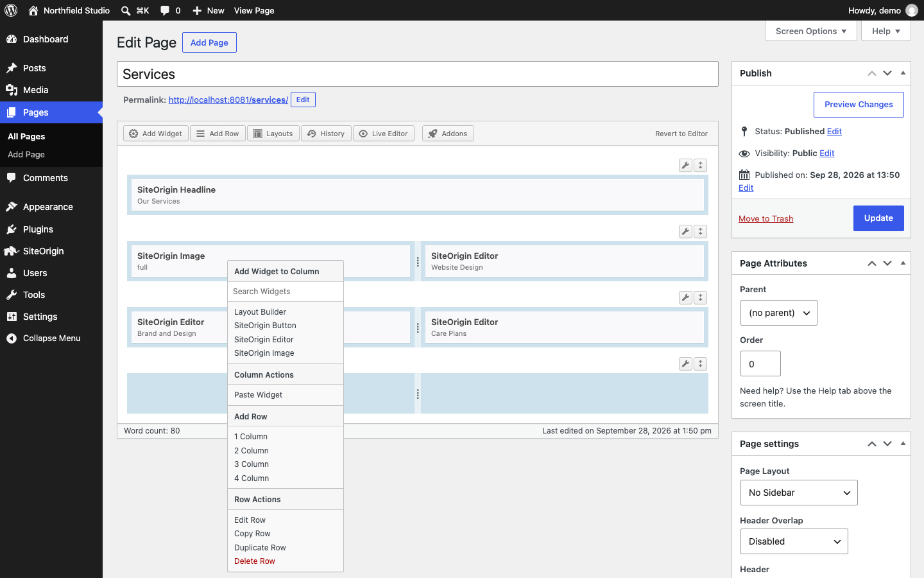
Task: Open wrench settings for the empty bottom row
Action: [685, 363]
